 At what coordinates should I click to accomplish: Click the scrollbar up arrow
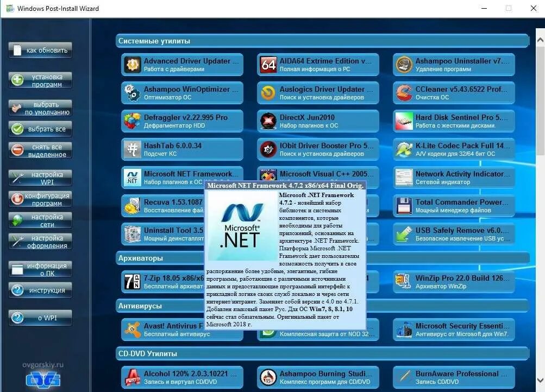click(x=540, y=40)
